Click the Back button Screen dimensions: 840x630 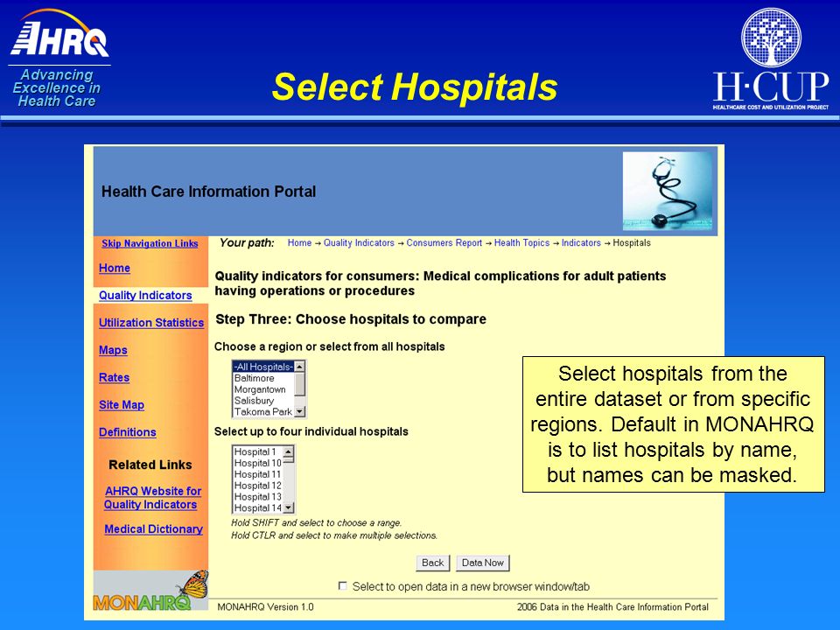[433, 563]
